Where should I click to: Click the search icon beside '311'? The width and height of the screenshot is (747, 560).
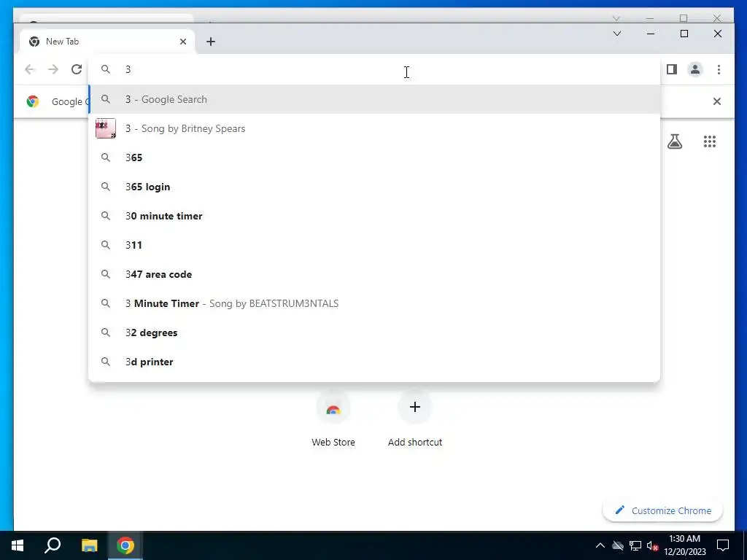pyautogui.click(x=106, y=245)
